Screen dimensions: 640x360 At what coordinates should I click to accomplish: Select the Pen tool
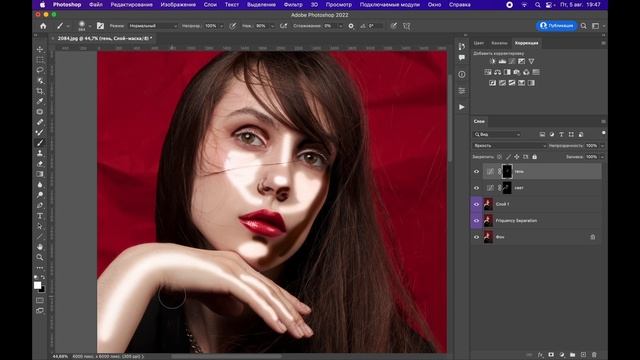(x=40, y=205)
